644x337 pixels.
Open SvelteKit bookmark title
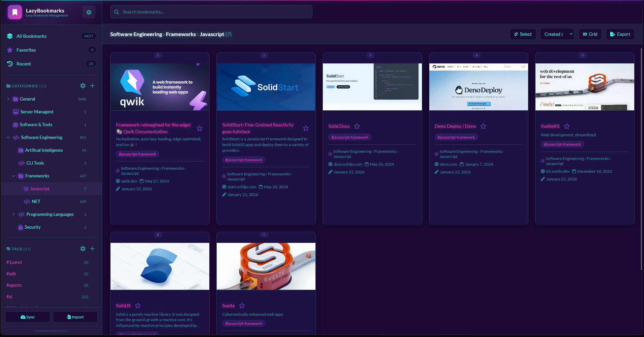(550, 126)
